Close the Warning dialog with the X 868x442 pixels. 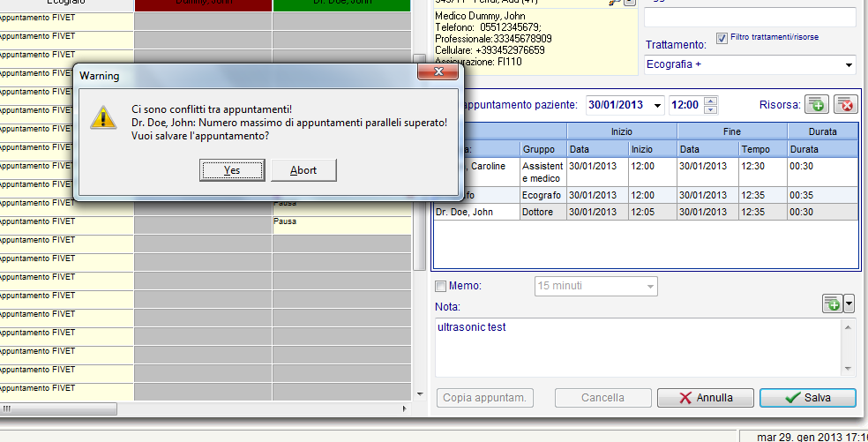[x=438, y=71]
